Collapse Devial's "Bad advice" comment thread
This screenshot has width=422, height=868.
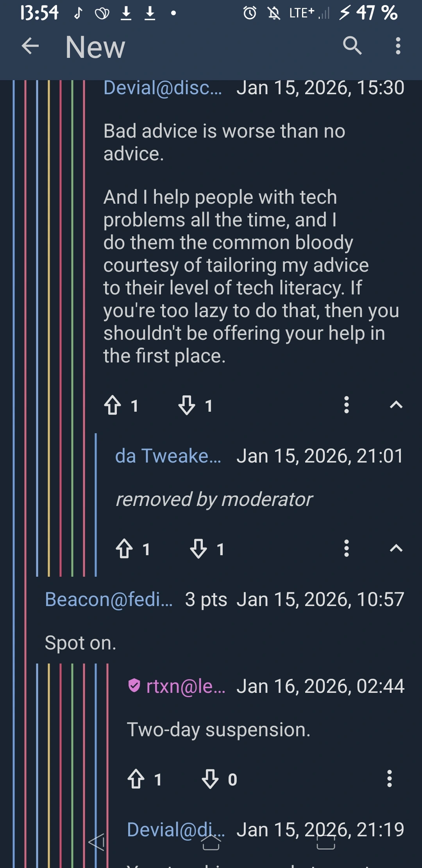(x=396, y=405)
